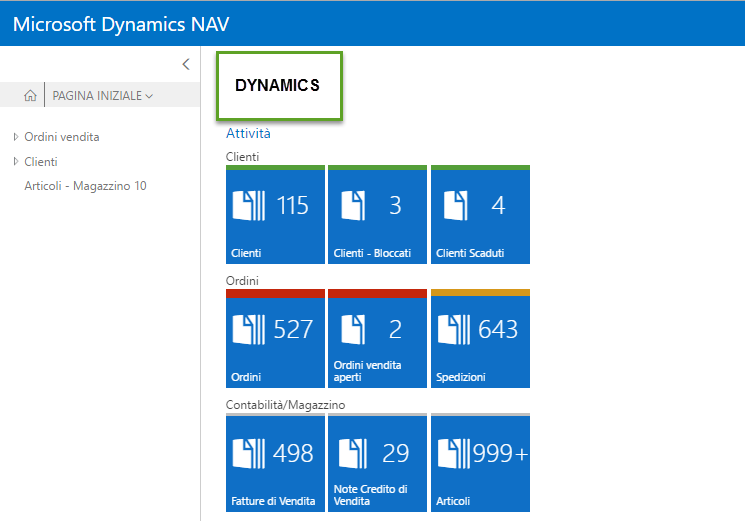Click the document stack icon on Fatture di Vendita tile
Screen dimensions: 745x521
248,454
